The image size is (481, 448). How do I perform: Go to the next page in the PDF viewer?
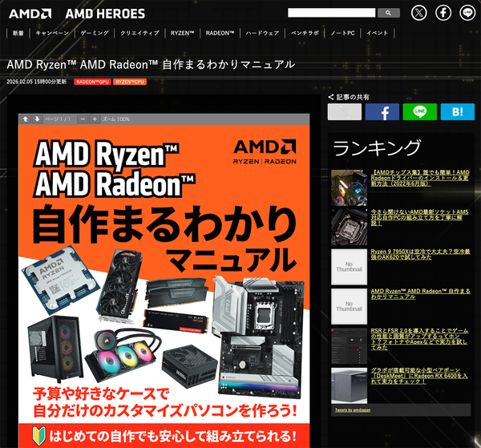point(37,119)
